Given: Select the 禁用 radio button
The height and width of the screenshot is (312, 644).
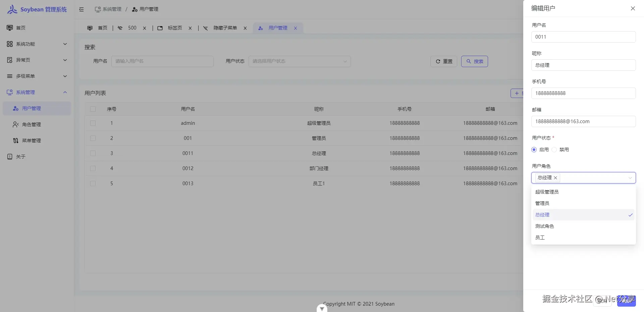Looking at the screenshot, I should (554, 150).
